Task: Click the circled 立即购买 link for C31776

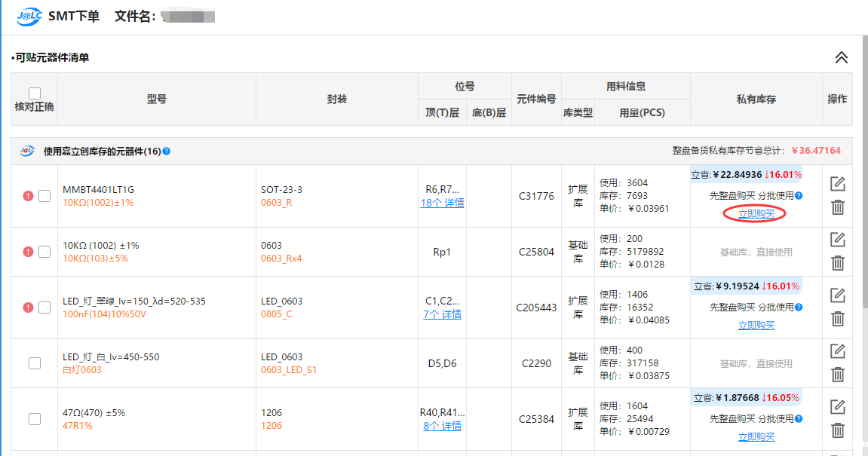Action: [x=756, y=214]
